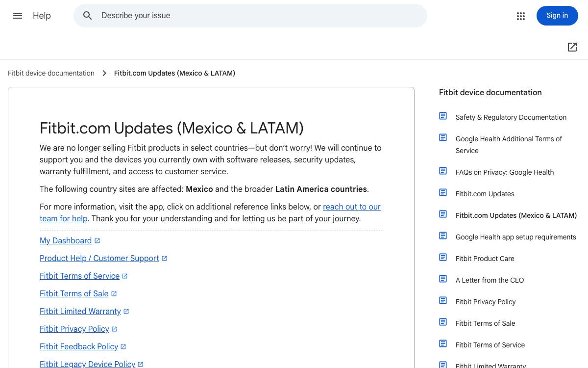Screen dimensions: 588x368
Task: Select sidebar Fitbit.com Updates (Mexico & LATAM)
Action: [x=516, y=215]
